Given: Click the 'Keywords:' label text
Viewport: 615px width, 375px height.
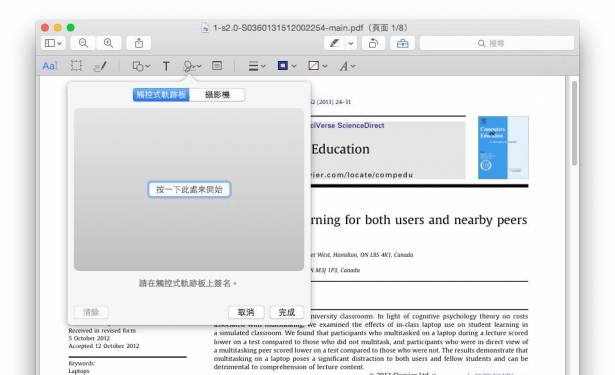Looking at the screenshot, I should point(82,363).
